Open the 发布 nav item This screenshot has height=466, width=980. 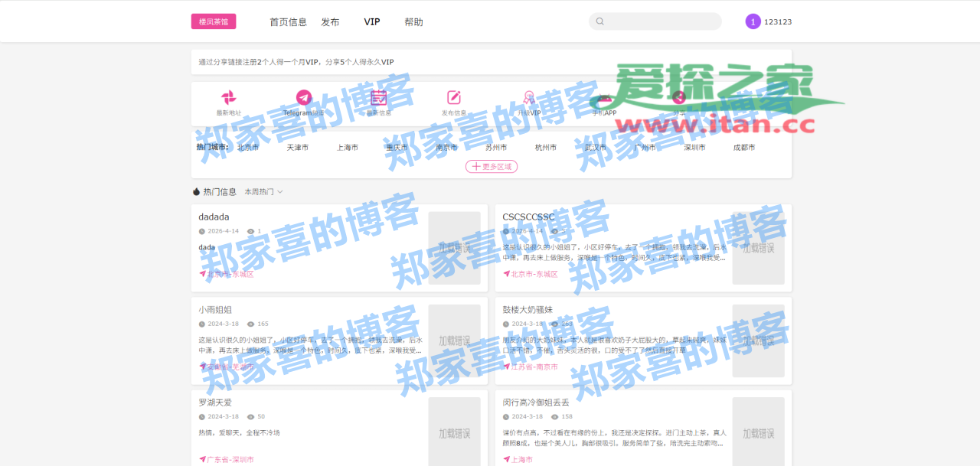coord(330,22)
